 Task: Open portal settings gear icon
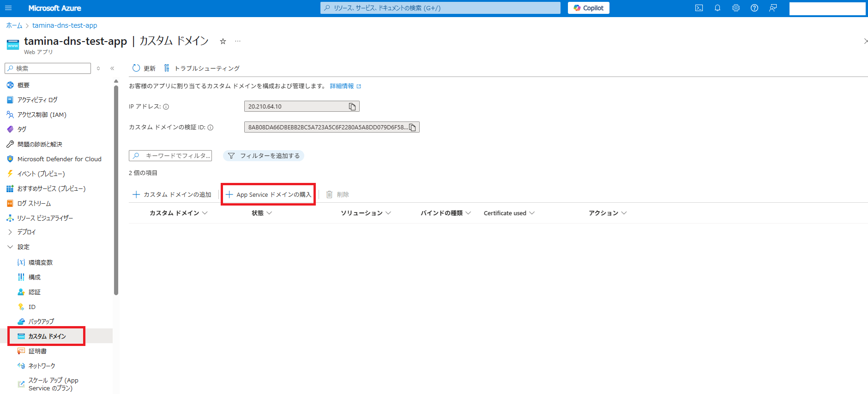pyautogui.click(x=736, y=8)
